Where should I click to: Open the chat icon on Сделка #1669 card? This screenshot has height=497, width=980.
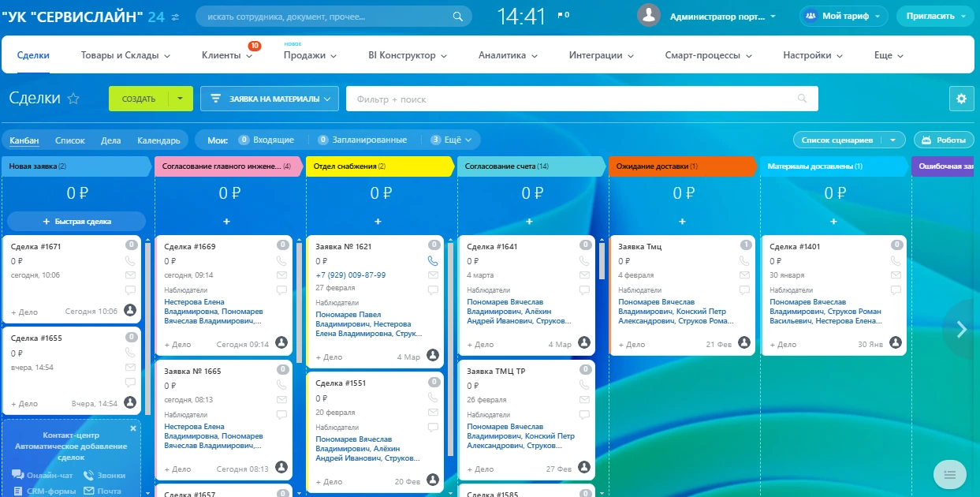(281, 290)
